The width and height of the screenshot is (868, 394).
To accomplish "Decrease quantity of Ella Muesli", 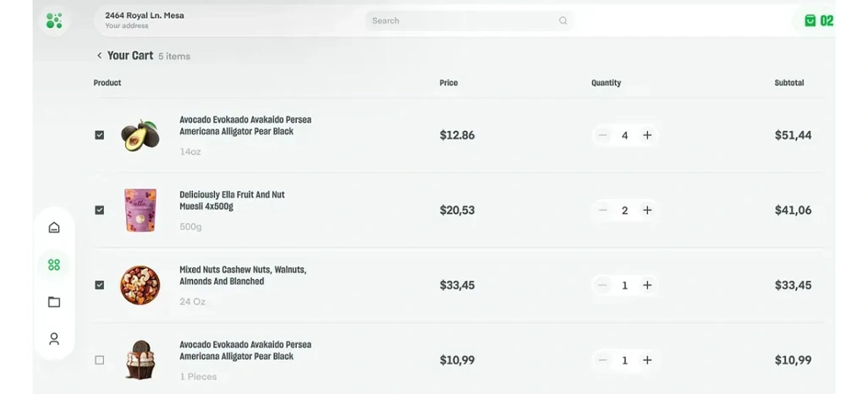I will (603, 211).
